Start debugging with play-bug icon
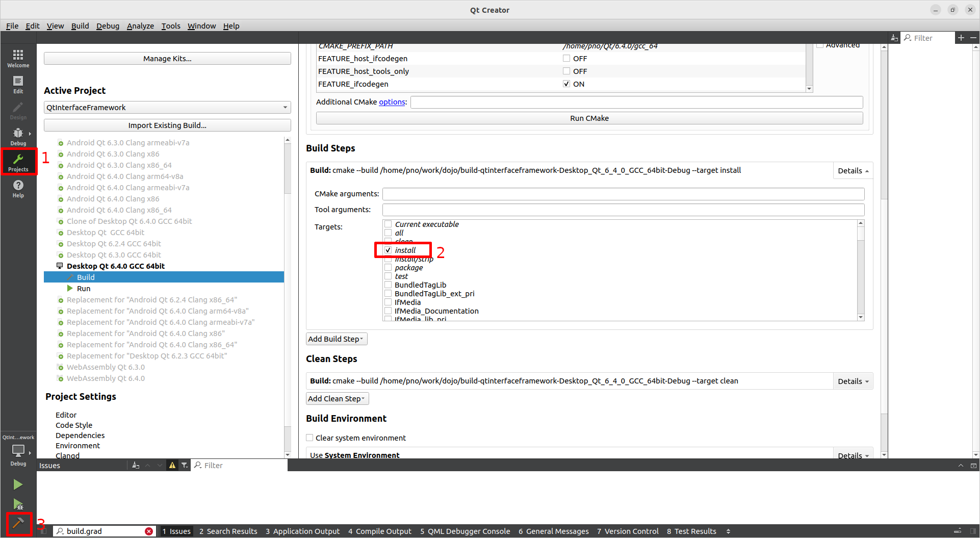This screenshot has height=538, width=980. point(18,504)
